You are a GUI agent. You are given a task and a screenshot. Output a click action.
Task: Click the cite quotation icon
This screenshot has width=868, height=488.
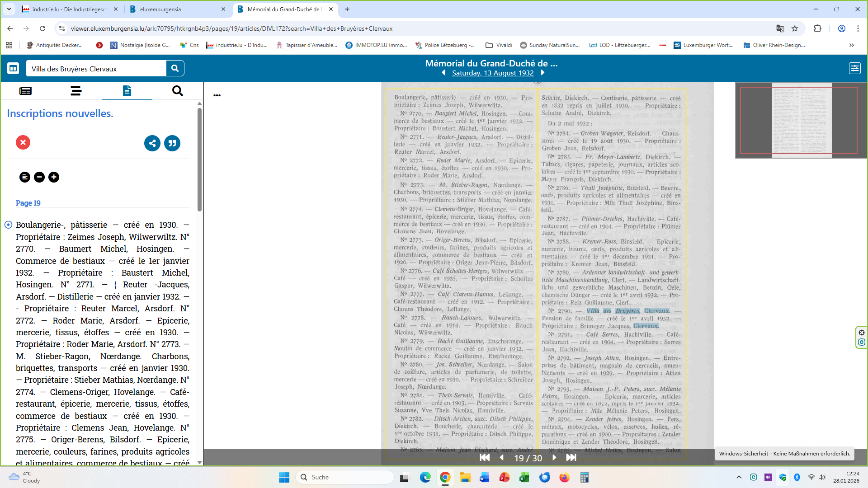pos(172,143)
